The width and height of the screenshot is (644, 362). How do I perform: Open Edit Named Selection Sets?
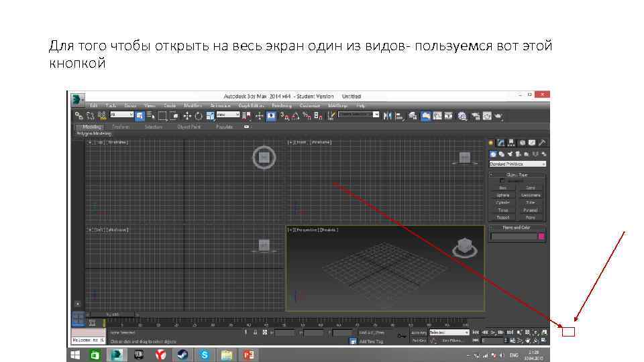332,116
